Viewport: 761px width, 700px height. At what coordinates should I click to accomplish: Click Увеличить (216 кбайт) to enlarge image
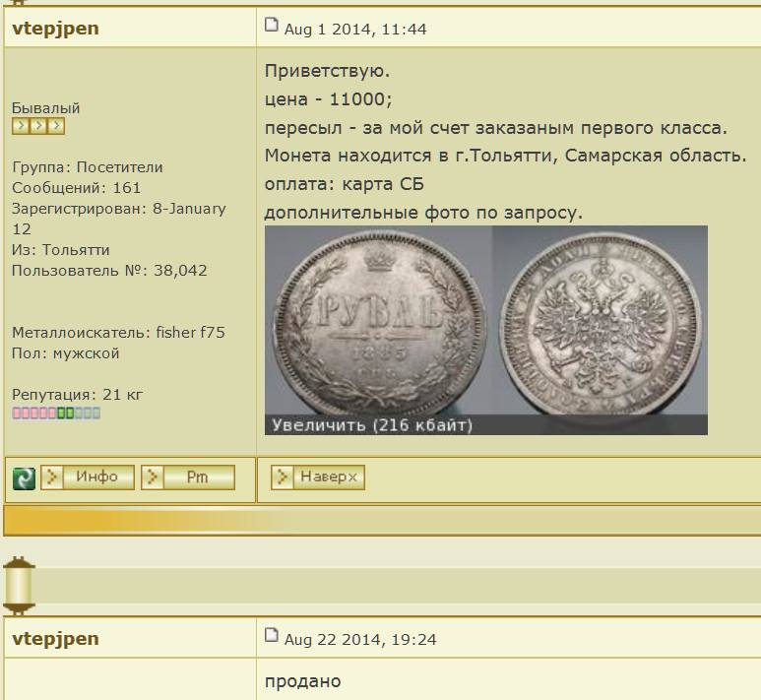click(372, 425)
